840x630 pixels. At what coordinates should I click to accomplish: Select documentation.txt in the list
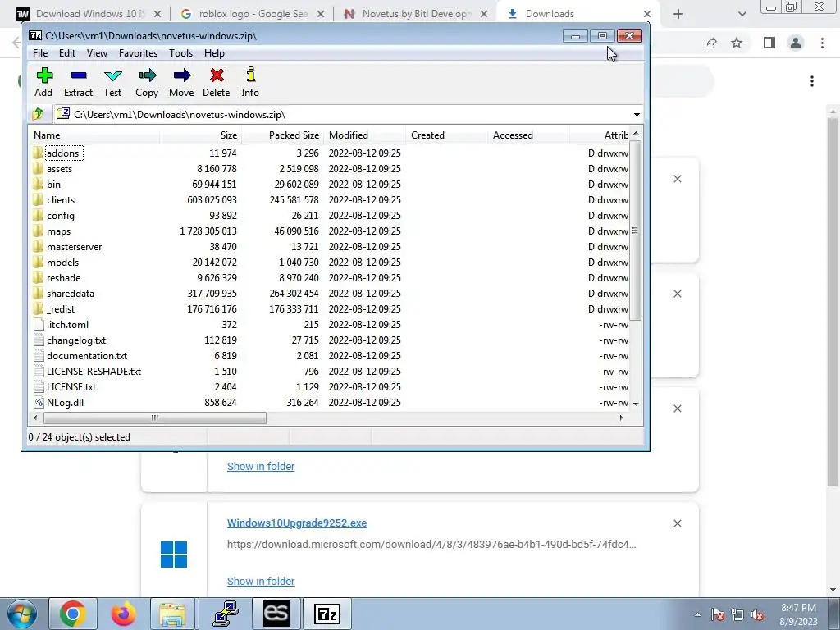87,356
